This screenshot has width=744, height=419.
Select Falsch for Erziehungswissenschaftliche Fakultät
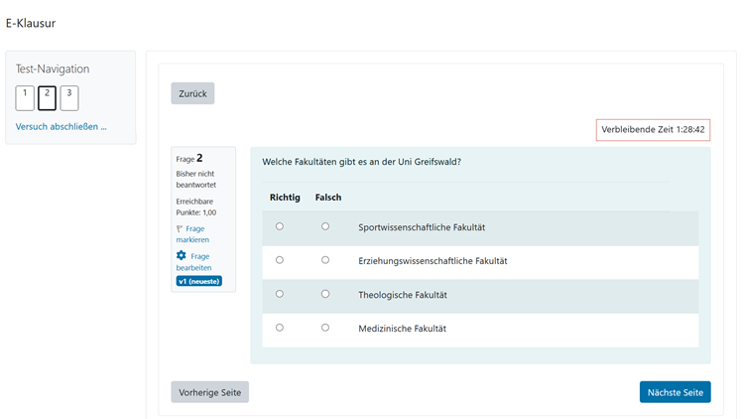325,260
